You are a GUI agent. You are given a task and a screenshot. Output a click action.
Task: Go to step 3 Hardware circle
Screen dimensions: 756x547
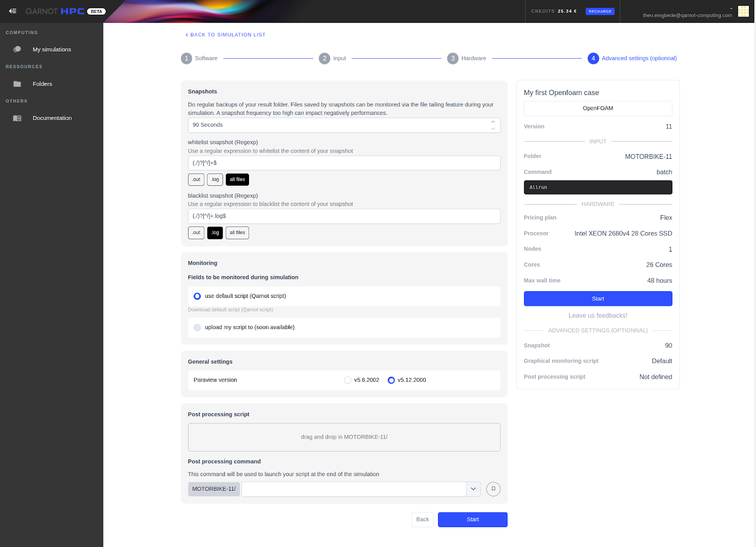coord(453,58)
